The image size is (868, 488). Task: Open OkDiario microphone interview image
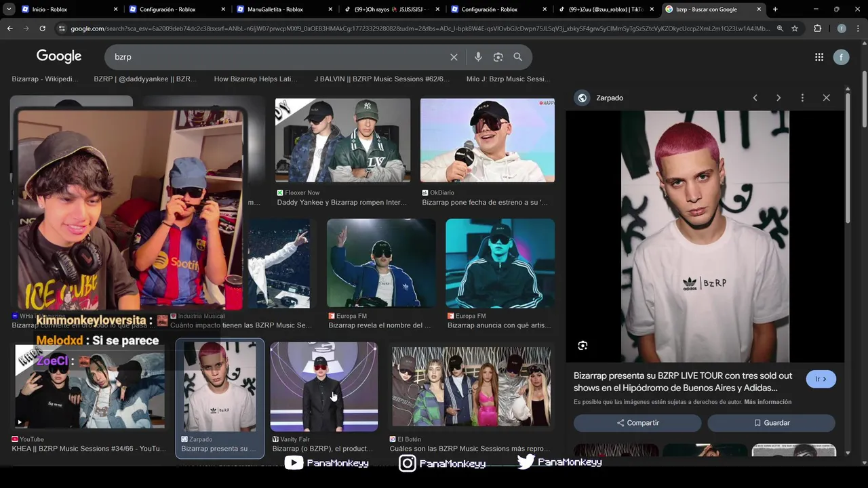click(488, 140)
